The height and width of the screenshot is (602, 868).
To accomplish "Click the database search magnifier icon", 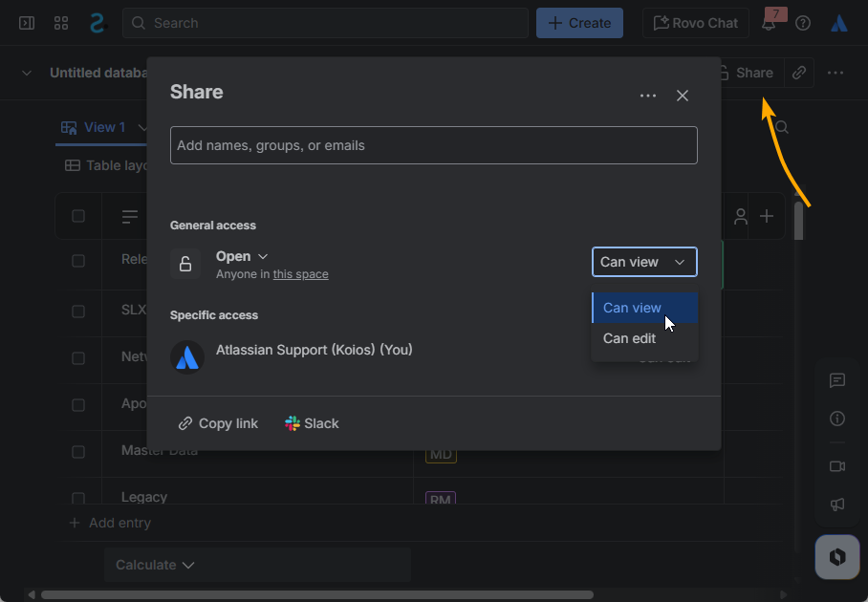I will coord(782,127).
